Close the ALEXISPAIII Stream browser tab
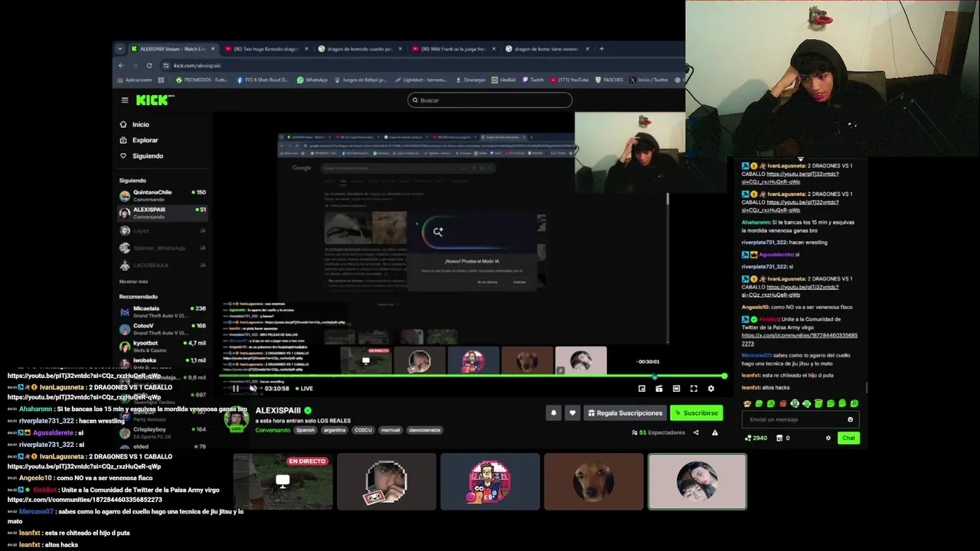 pyautogui.click(x=213, y=49)
